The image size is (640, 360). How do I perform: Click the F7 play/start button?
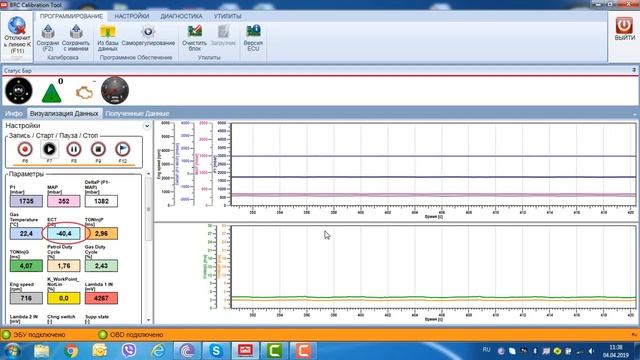pyautogui.click(x=49, y=149)
